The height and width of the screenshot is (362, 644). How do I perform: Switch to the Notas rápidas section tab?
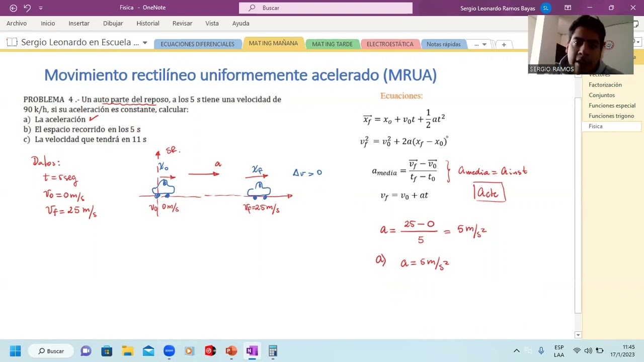pos(443,44)
